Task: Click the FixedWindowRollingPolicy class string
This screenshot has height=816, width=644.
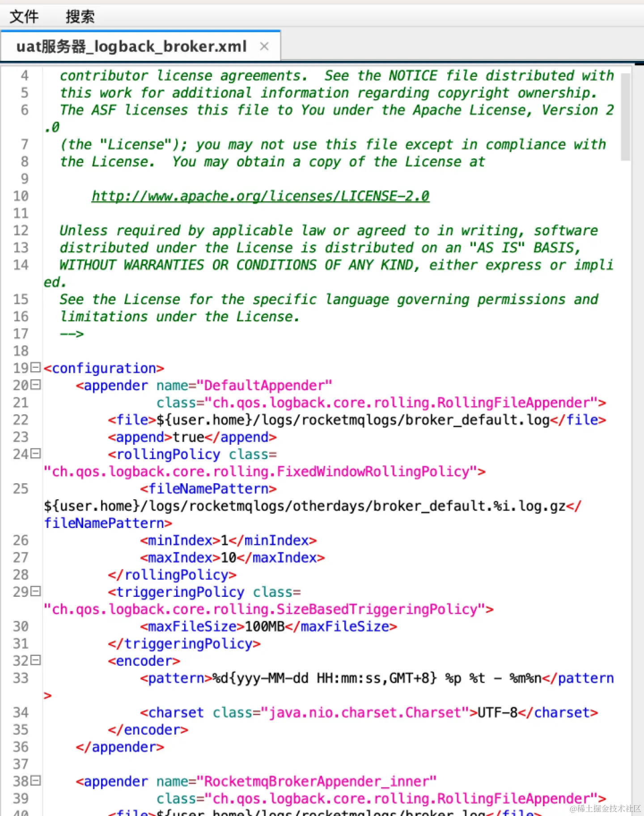Action: tap(260, 472)
